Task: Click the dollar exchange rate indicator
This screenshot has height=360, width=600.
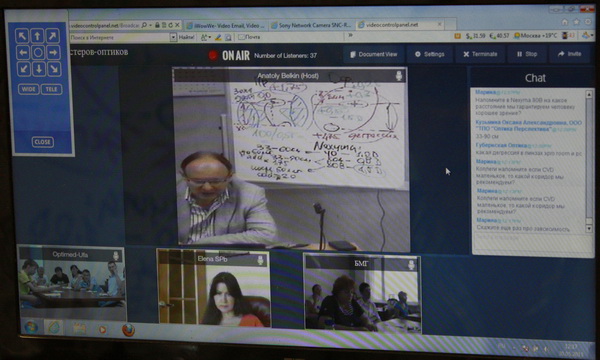Action: (476, 36)
